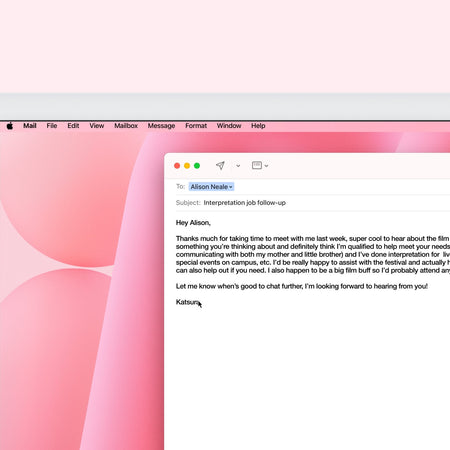Open the Help menu

click(258, 126)
